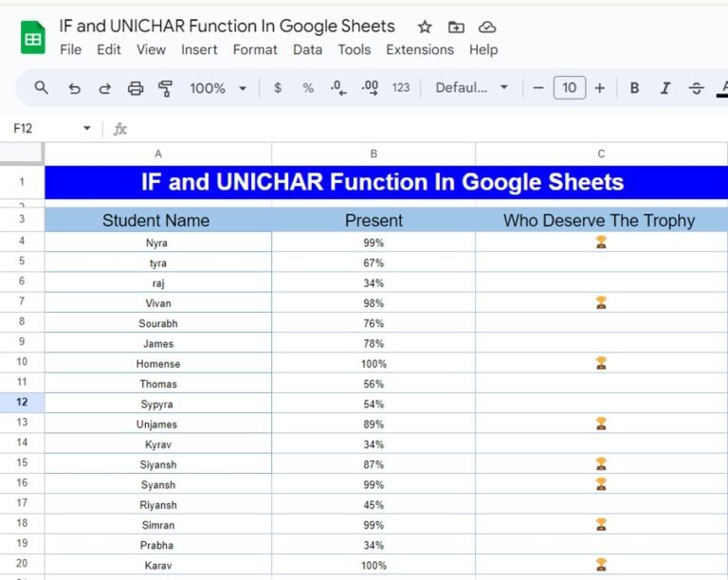Toggle bold text formatting

634,88
